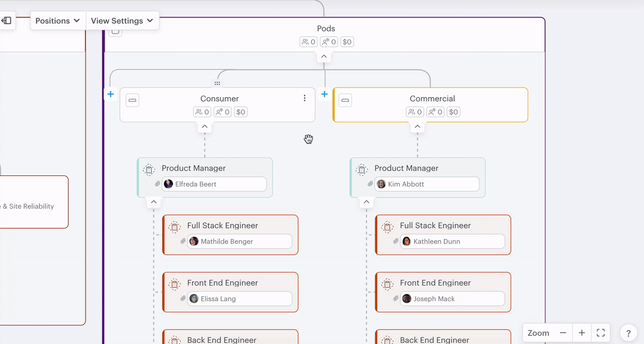Click the fullscreen icon in the zoom bar
644x344 pixels.
(600, 332)
